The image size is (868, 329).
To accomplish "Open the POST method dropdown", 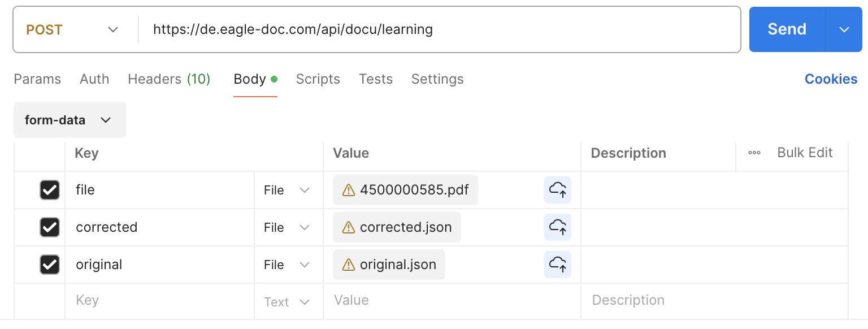I will coord(72,29).
